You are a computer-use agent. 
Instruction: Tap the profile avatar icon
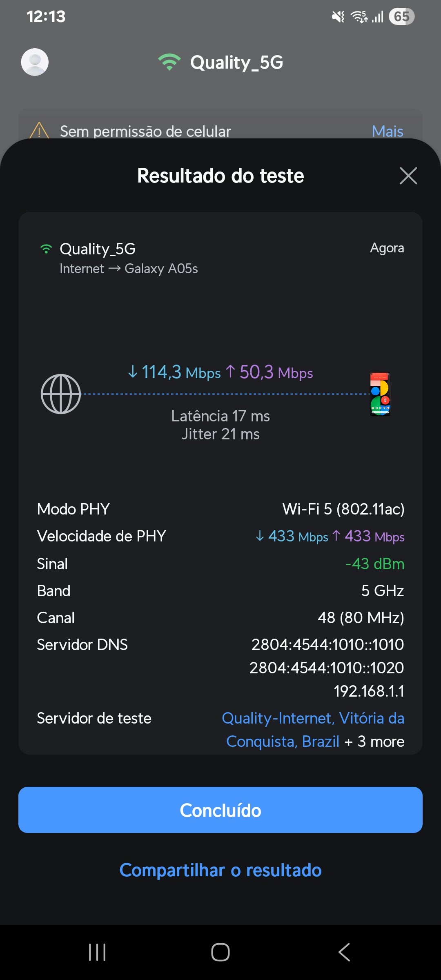35,62
